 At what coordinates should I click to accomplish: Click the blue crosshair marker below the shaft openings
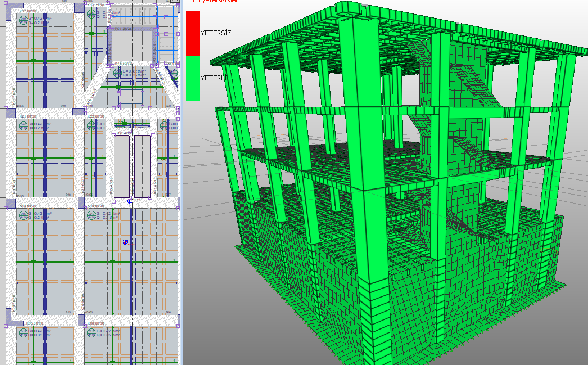click(130, 200)
